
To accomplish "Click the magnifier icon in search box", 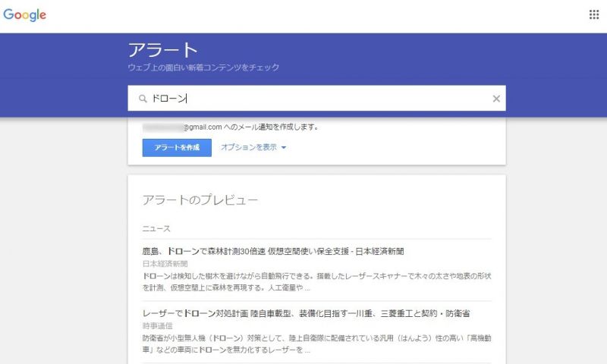I will point(143,99).
